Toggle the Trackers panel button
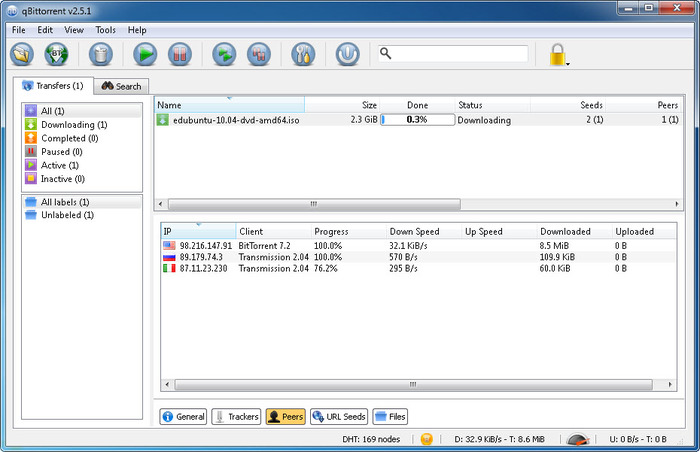Screen dimensions: 700x452 [x=236, y=416]
